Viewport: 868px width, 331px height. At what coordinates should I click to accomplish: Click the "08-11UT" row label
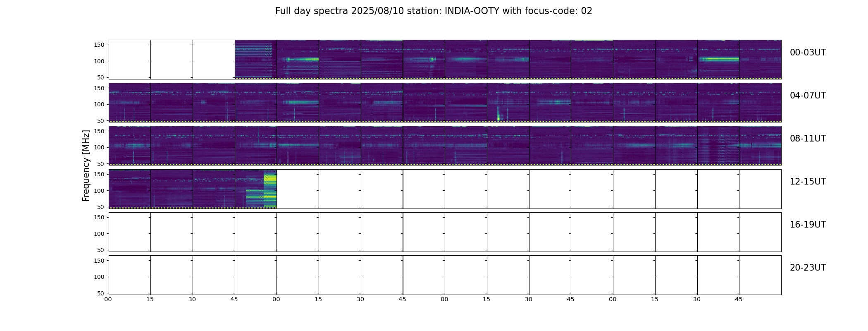808,139
